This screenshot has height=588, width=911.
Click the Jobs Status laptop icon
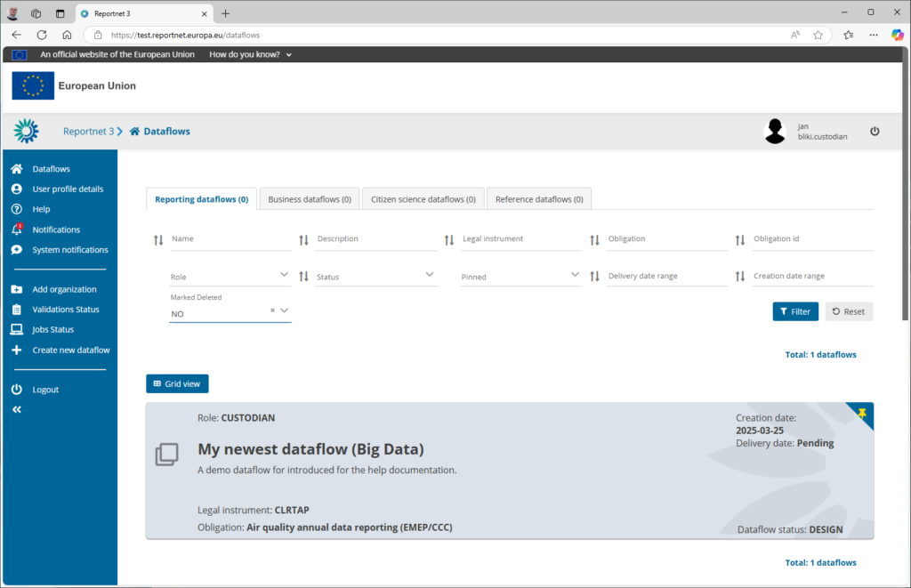[16, 329]
